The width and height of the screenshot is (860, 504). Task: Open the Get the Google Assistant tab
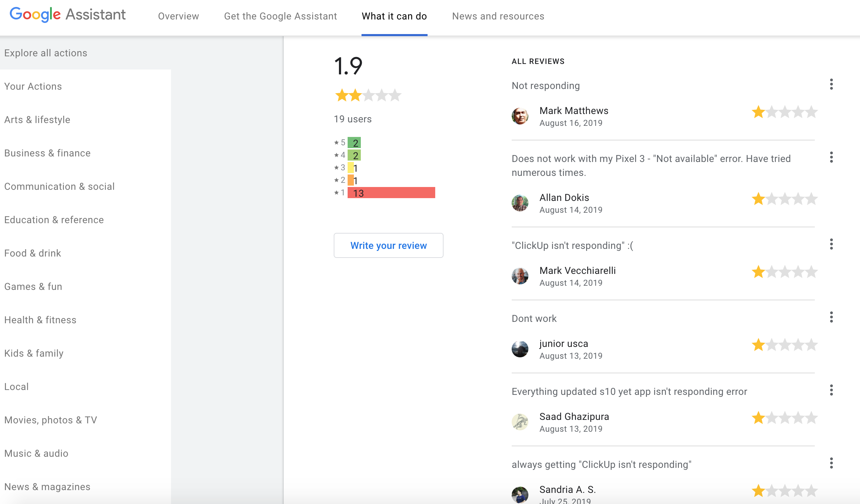tap(280, 16)
